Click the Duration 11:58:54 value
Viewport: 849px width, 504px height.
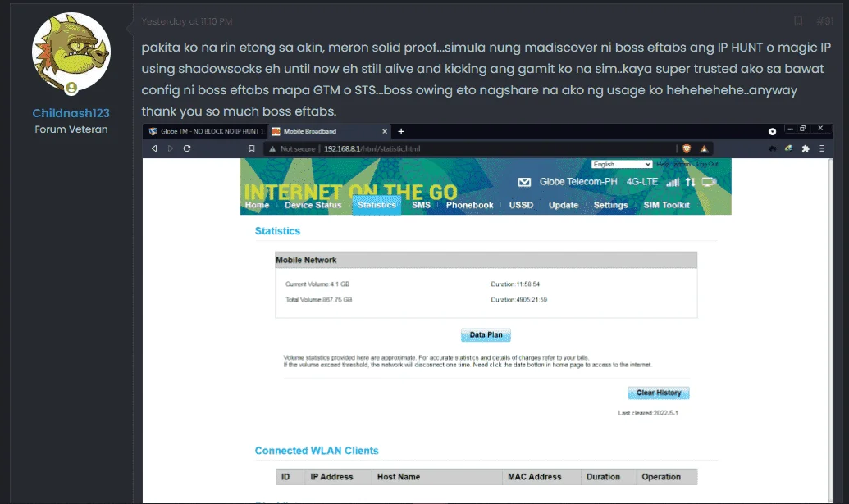pyautogui.click(x=515, y=284)
